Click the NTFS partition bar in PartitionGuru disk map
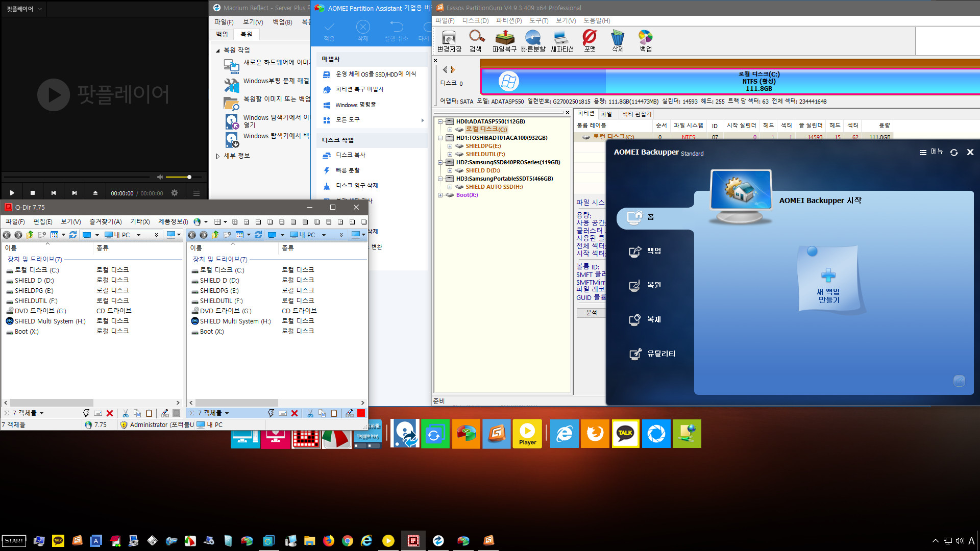 pyautogui.click(x=730, y=81)
